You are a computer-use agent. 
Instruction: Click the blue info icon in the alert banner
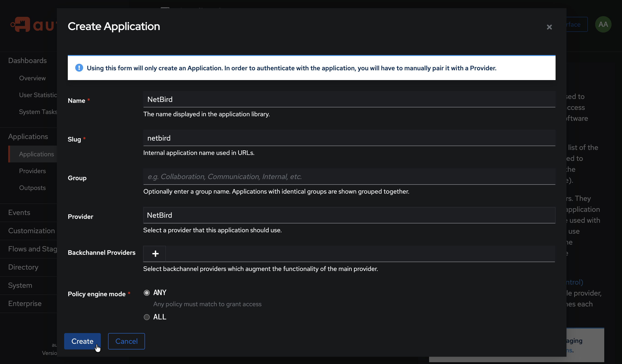point(79,68)
